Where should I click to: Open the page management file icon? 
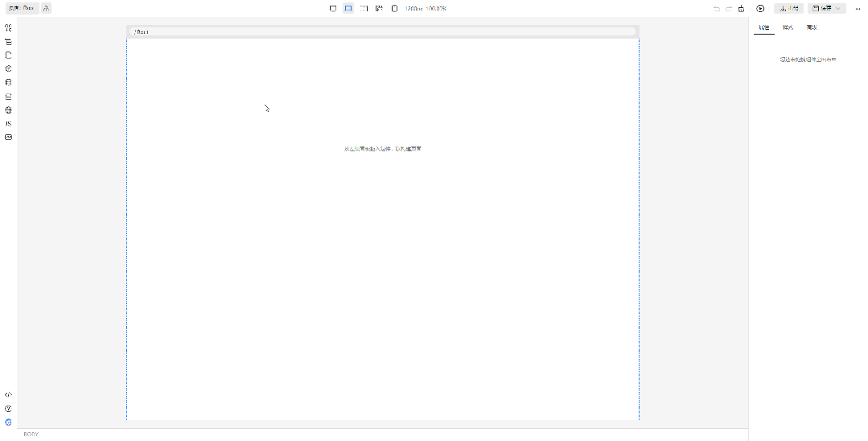pos(8,55)
